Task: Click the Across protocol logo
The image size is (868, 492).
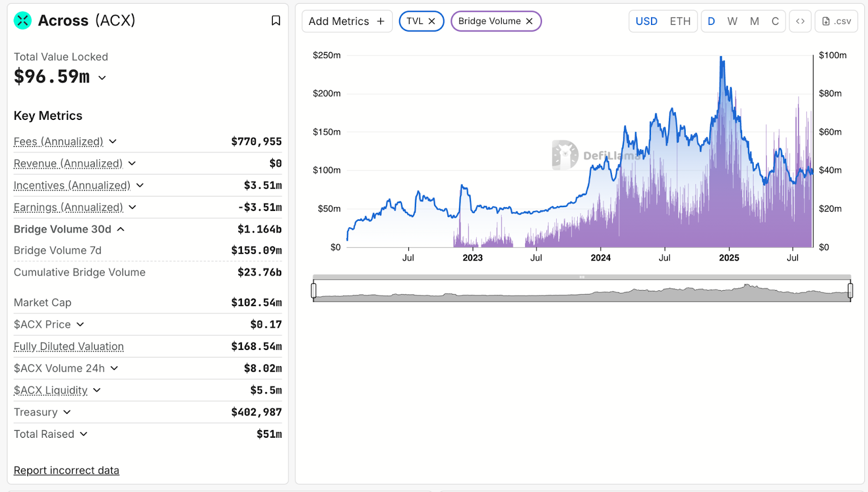Action: click(x=22, y=21)
